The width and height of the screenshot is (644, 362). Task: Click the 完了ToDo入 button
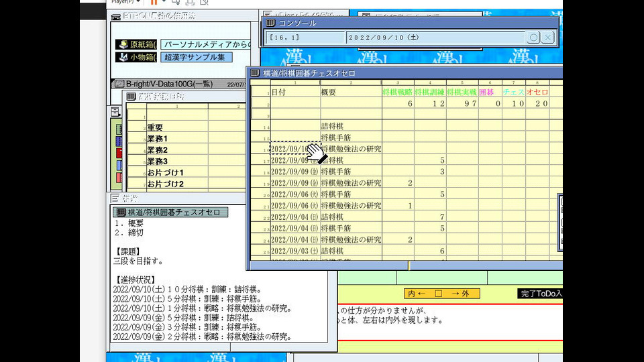pyautogui.click(x=539, y=294)
